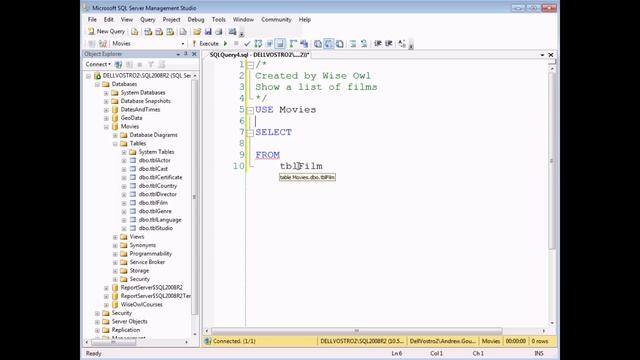Expand the System Databases folder
The image size is (640, 360).
[106, 93]
